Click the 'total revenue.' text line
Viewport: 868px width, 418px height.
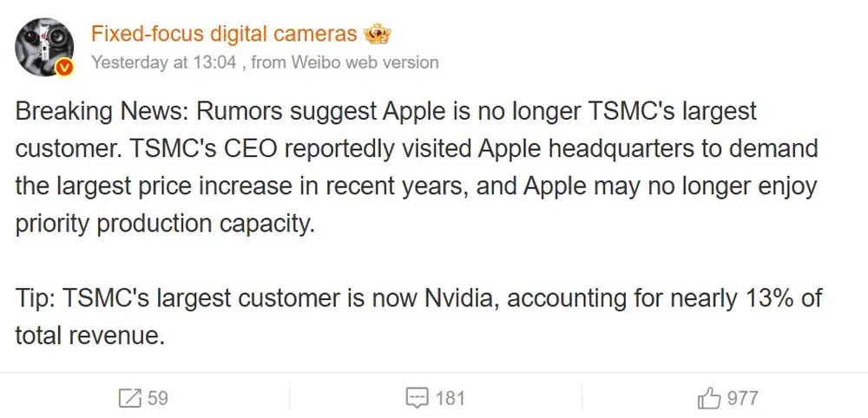89,336
